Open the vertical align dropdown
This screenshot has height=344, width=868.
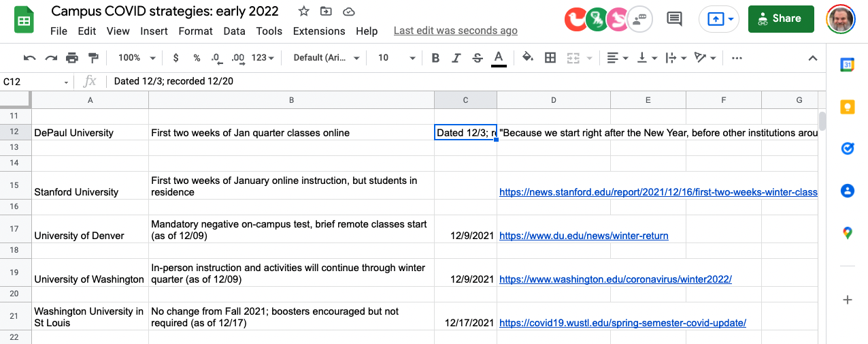click(646, 58)
